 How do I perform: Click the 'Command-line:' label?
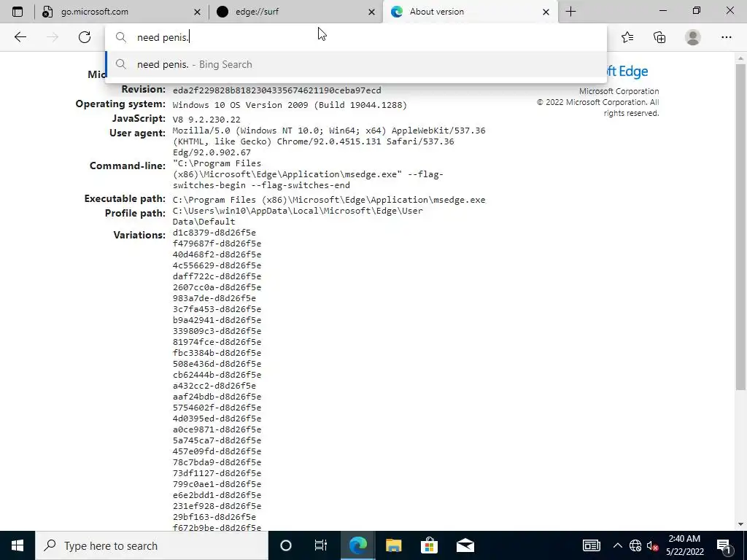(x=127, y=166)
